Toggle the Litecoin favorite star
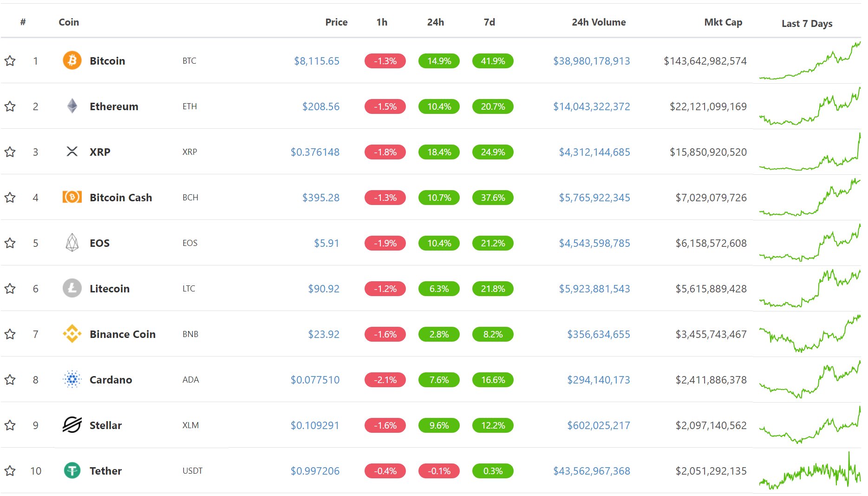The height and width of the screenshot is (496, 868). 10,288
